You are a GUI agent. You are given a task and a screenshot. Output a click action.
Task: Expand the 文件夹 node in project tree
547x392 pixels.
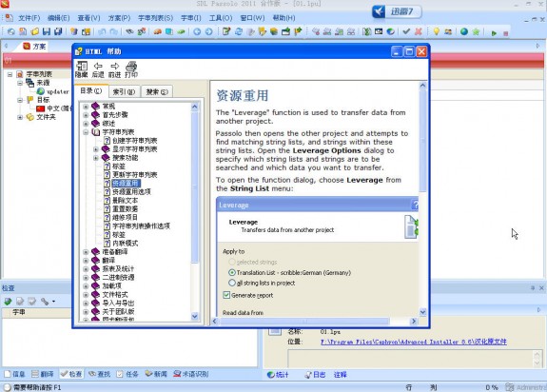pyautogui.click(x=20, y=117)
